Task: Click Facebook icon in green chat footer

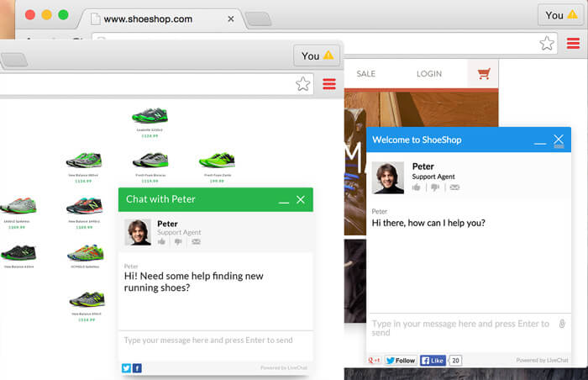Action: 137,368
